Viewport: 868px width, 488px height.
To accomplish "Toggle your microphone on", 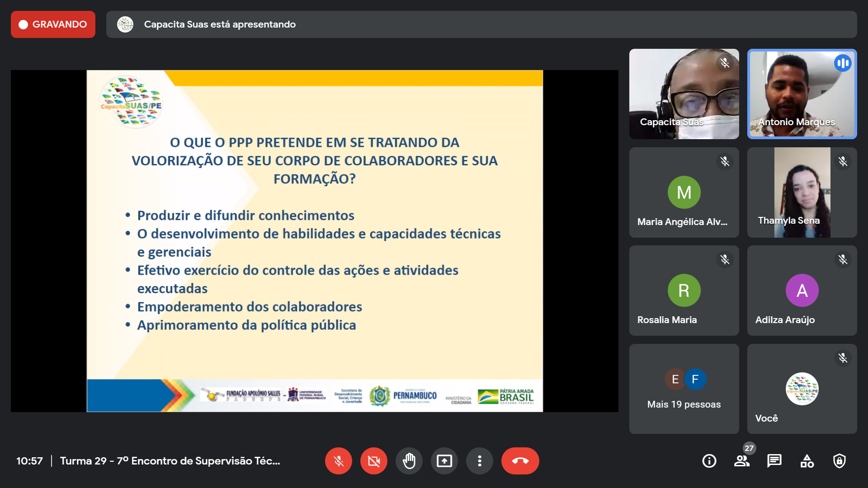I will [x=339, y=461].
